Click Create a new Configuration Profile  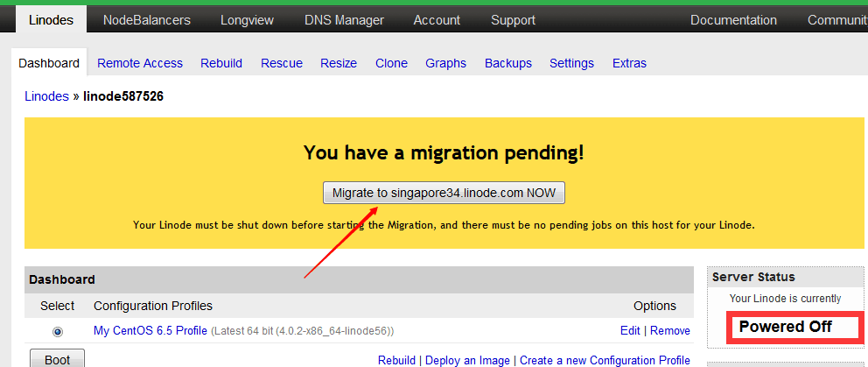tap(605, 360)
